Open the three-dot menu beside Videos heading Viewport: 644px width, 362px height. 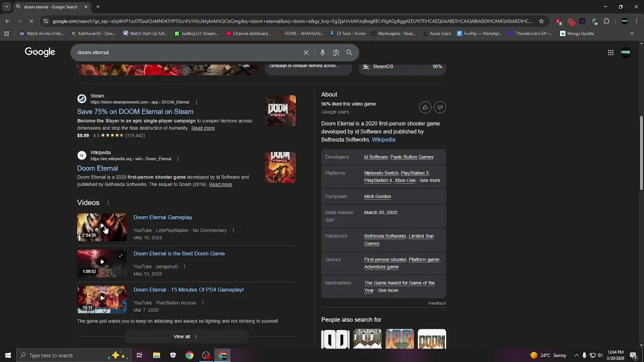[x=108, y=203]
